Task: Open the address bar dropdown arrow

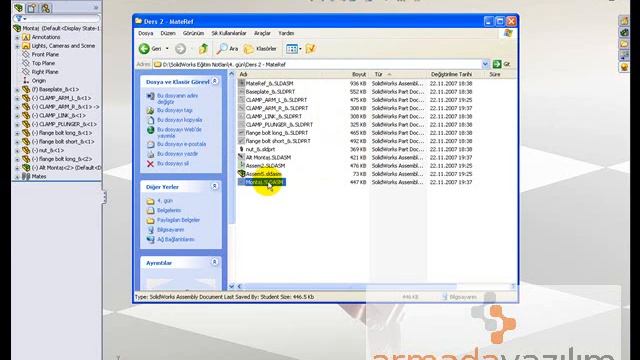Action: [x=485, y=64]
